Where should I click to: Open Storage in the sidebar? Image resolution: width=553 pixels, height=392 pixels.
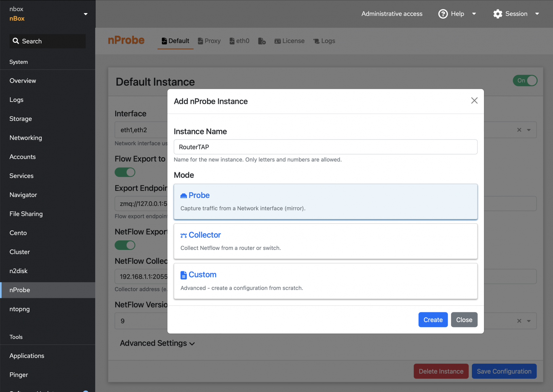(x=47, y=119)
